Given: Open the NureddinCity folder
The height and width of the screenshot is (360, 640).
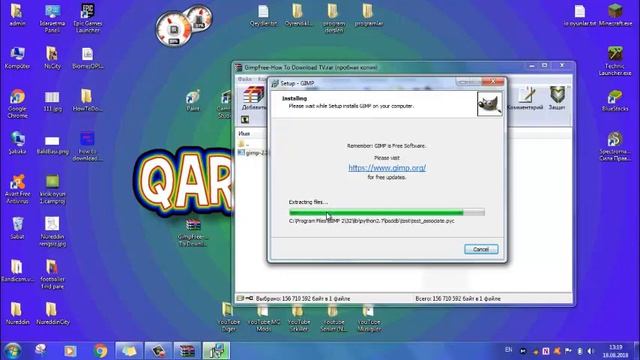Looking at the screenshot, I should tap(52, 313).
